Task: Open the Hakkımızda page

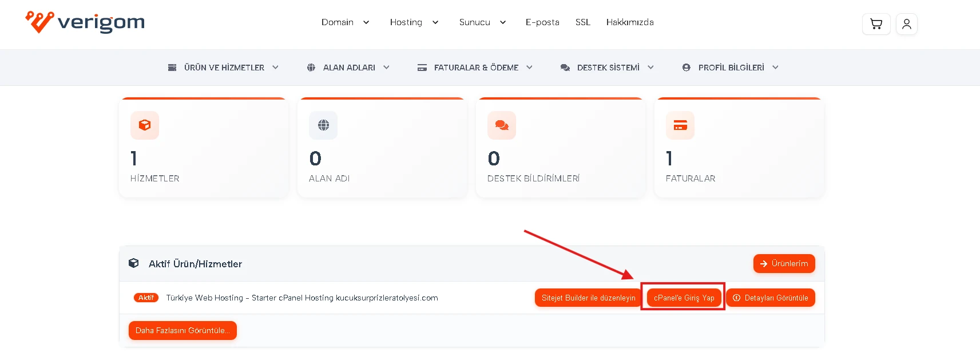Action: point(630,22)
